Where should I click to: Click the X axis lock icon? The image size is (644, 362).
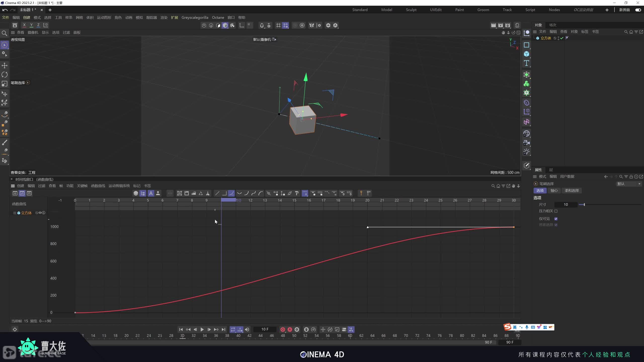(x=24, y=25)
